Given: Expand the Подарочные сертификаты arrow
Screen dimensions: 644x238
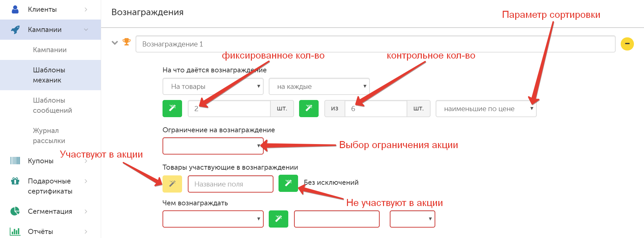Looking at the screenshot, I should 86,181.
